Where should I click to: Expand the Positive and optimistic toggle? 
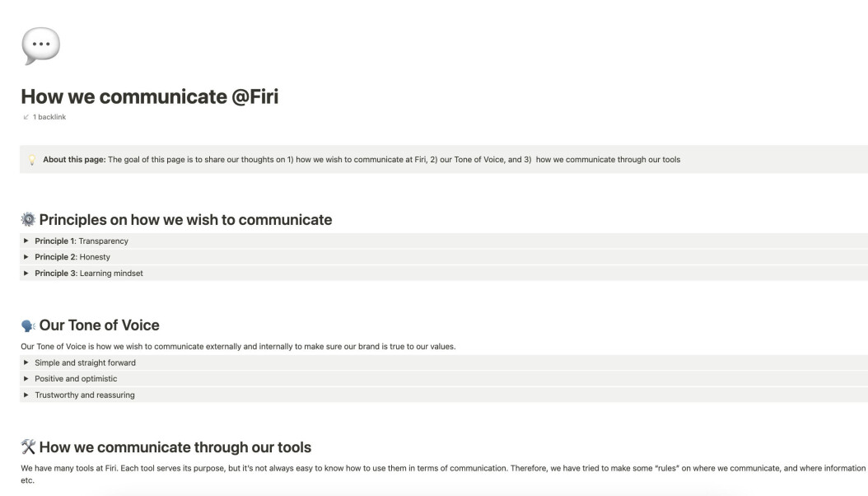(26, 379)
